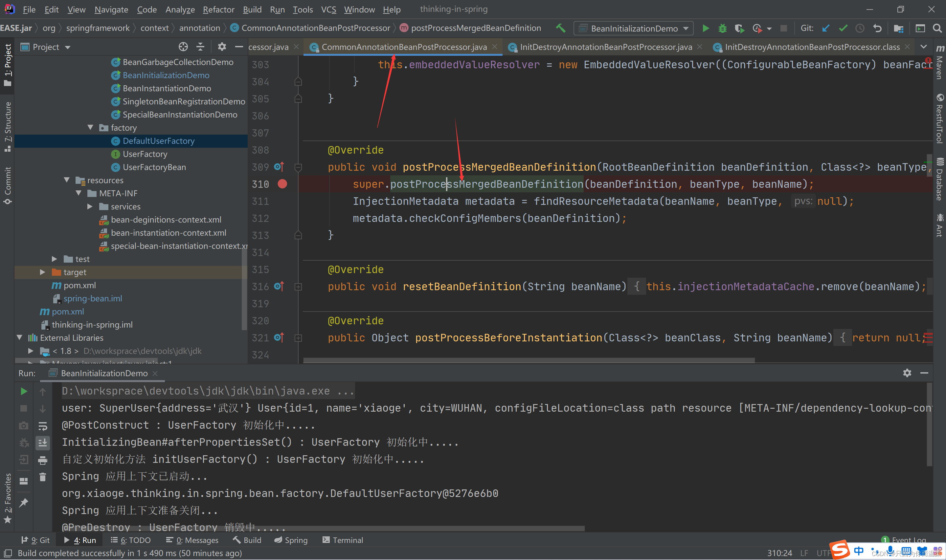The width and height of the screenshot is (946, 560).
Task: Start debugging with the bug icon
Action: (722, 28)
